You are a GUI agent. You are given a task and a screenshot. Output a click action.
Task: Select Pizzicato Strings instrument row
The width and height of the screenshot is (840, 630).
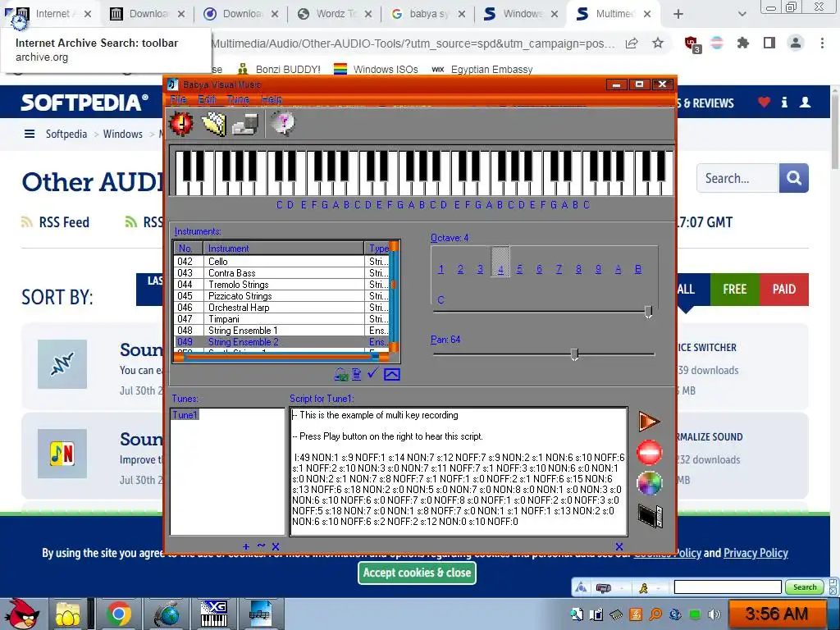281,295
